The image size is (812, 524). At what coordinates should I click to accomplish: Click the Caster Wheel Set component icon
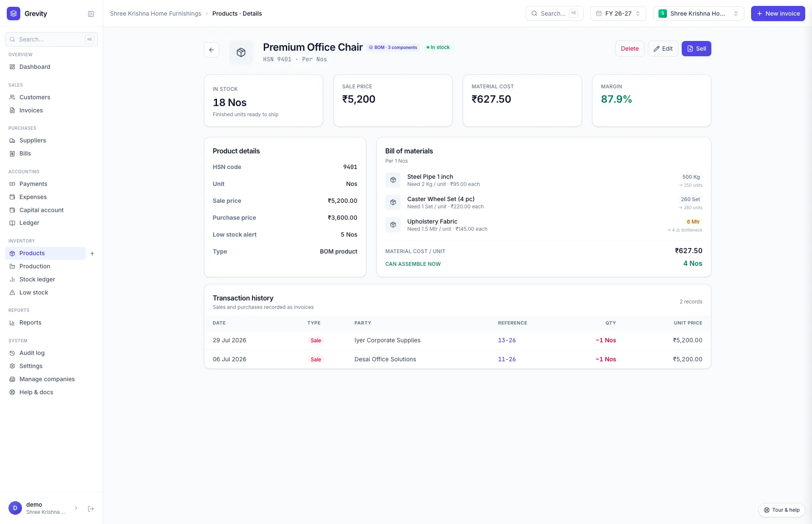393,202
